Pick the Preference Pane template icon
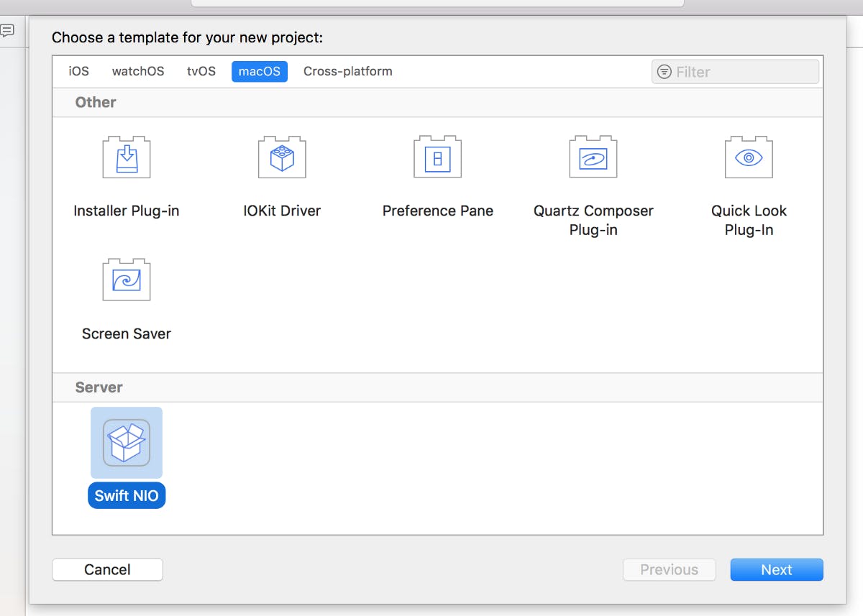 437,157
